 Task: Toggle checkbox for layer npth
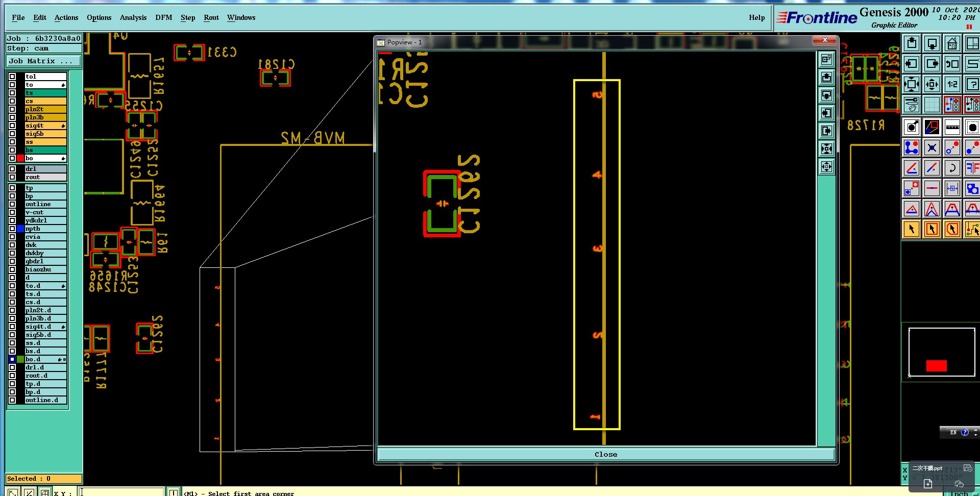coord(12,229)
